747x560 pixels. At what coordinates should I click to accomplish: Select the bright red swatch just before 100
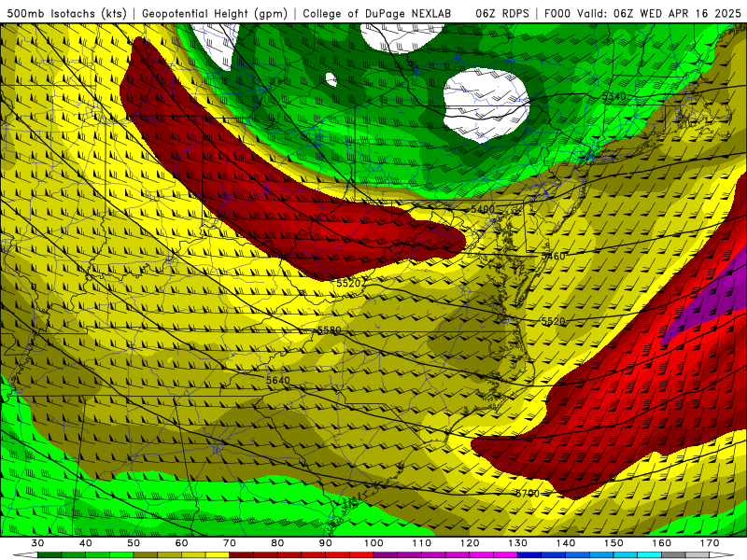(x=361, y=555)
